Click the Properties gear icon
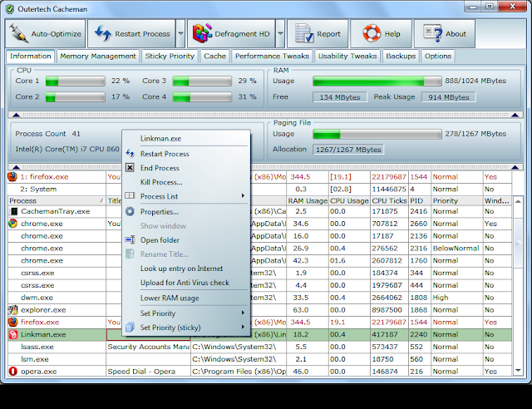Screen dimensions: 532x409 pos(130,211)
